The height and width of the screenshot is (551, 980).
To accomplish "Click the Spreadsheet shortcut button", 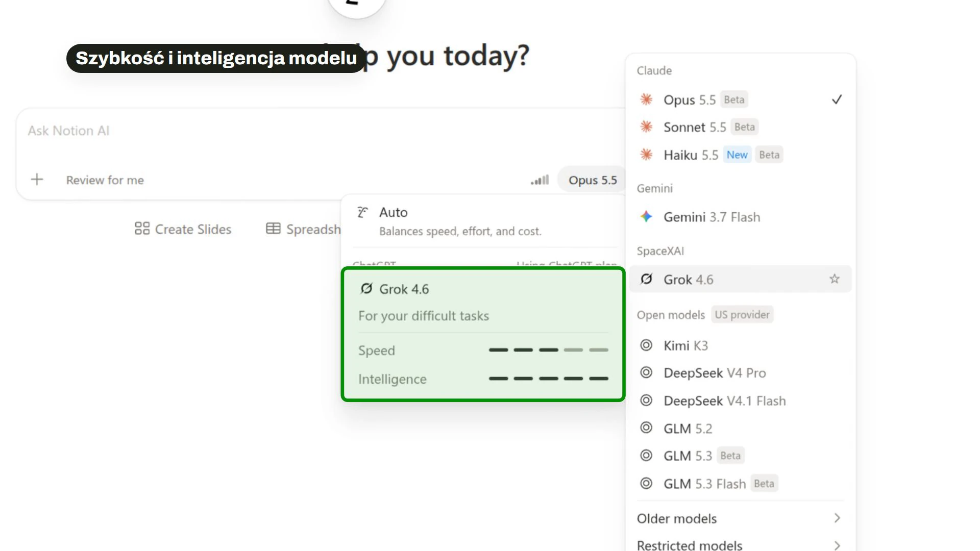I will point(303,229).
